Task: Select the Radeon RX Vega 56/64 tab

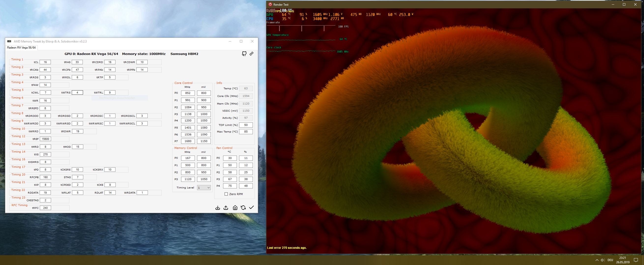Action: click(x=21, y=48)
